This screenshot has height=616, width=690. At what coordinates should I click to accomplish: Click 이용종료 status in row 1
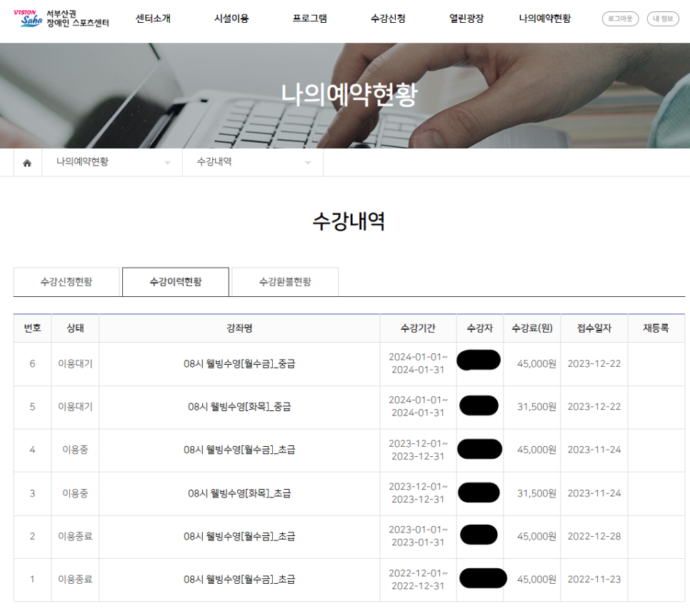[x=75, y=580]
